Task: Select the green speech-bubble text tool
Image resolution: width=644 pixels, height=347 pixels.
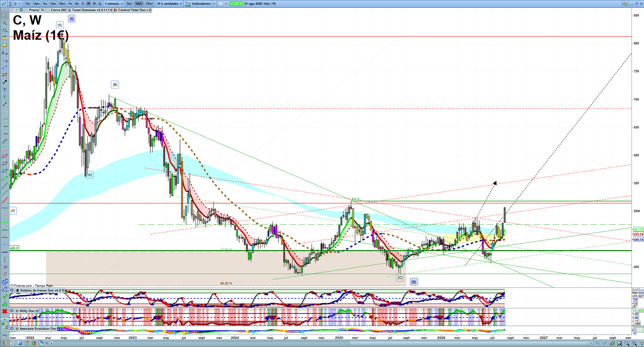Action: [5, 97]
